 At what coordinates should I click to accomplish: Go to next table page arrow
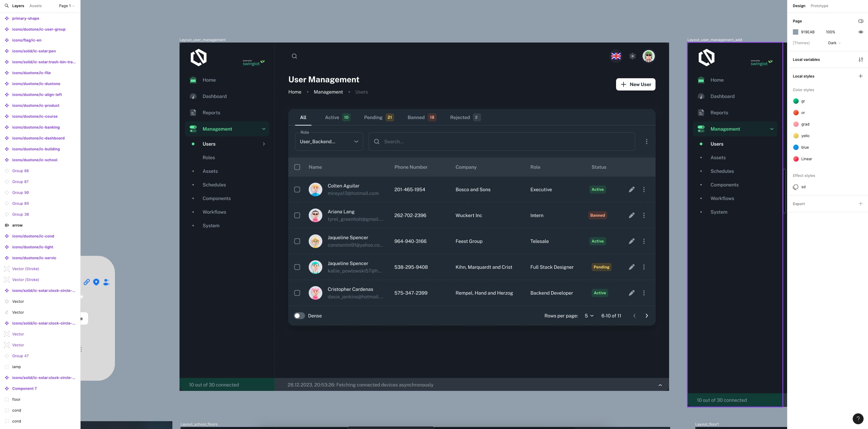click(x=646, y=316)
